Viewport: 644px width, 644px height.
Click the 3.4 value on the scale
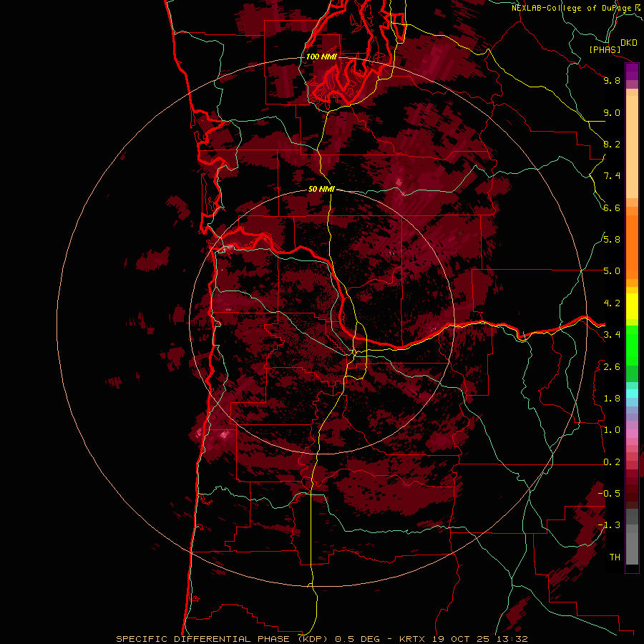coord(612,335)
